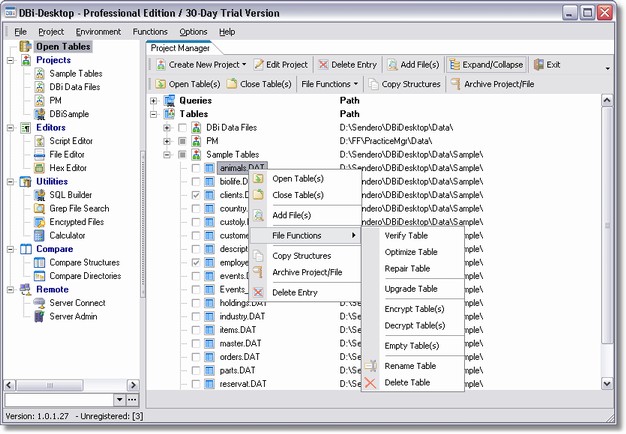Collapse the Utilities sidebar section
The width and height of the screenshot is (626, 434).
pos(10,182)
